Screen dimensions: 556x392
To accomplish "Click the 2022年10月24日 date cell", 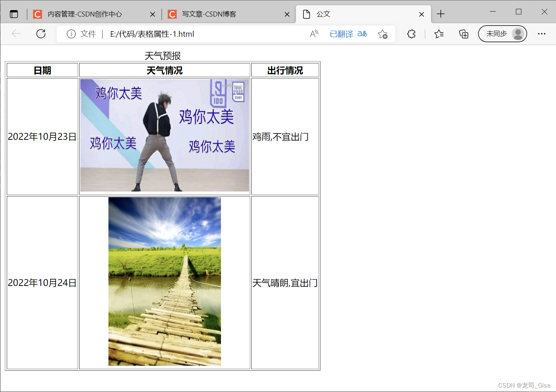I will 42,283.
